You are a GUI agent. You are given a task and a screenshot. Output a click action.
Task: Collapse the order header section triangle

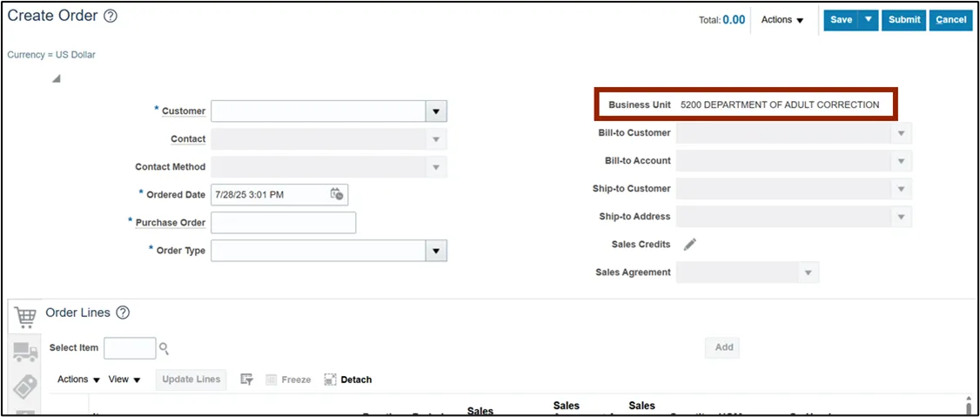coord(57,78)
